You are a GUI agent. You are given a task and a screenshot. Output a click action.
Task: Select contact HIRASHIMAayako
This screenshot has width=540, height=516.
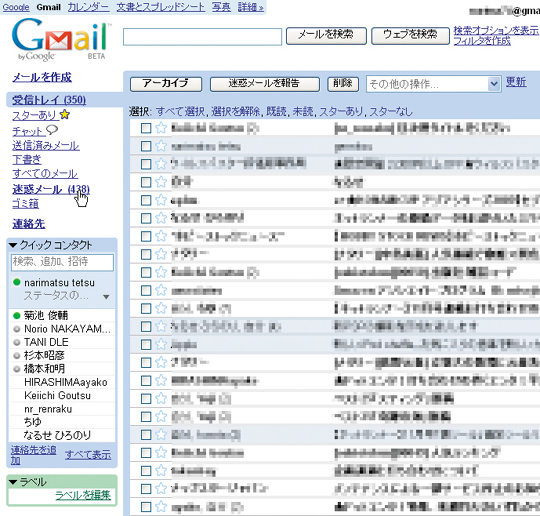click(65, 382)
